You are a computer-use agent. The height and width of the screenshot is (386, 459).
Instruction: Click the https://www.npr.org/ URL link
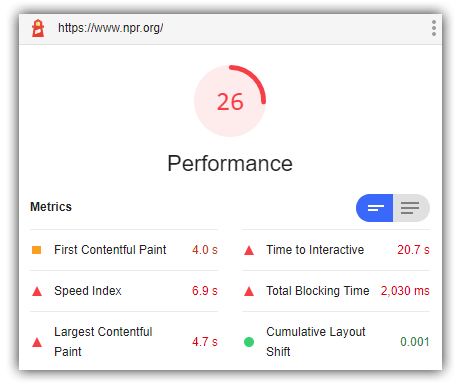(111, 28)
